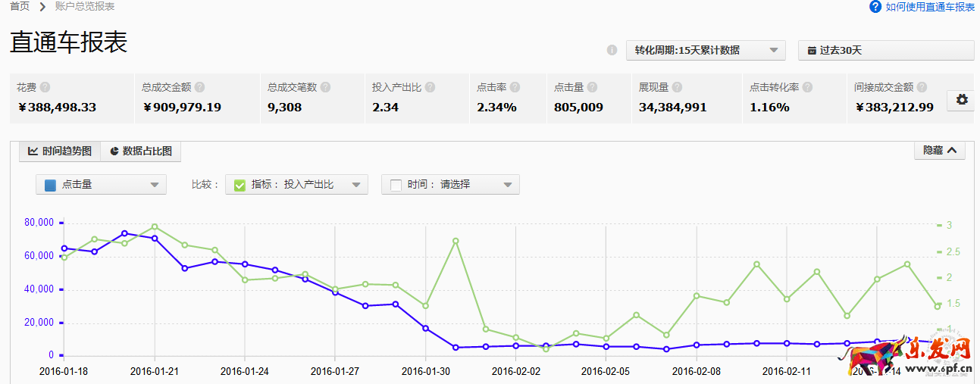The image size is (980, 384).
Task: Collapse chart with 隐藏 button
Action: 940,151
